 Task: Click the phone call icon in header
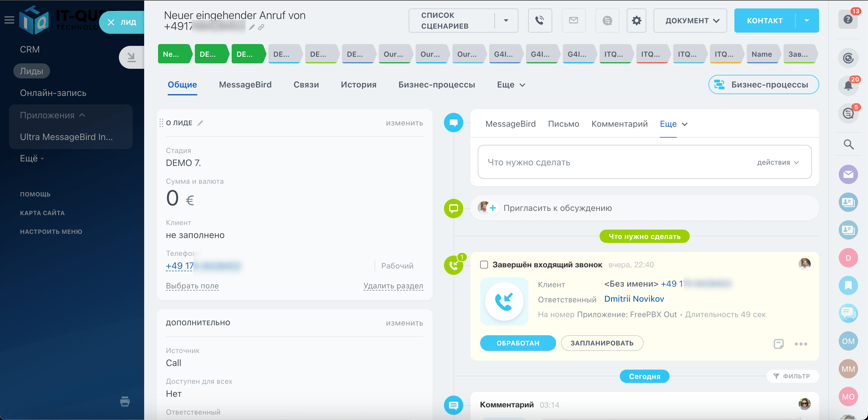tap(540, 21)
